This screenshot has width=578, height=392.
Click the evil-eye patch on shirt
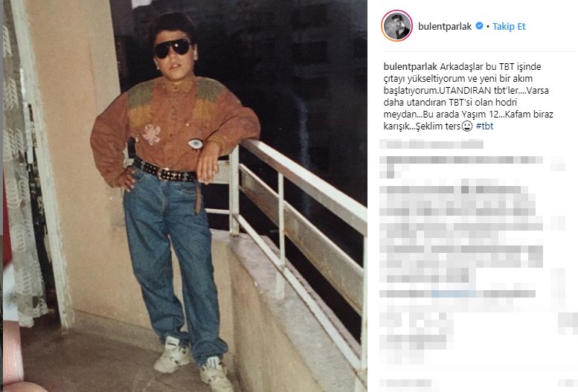pos(196,144)
